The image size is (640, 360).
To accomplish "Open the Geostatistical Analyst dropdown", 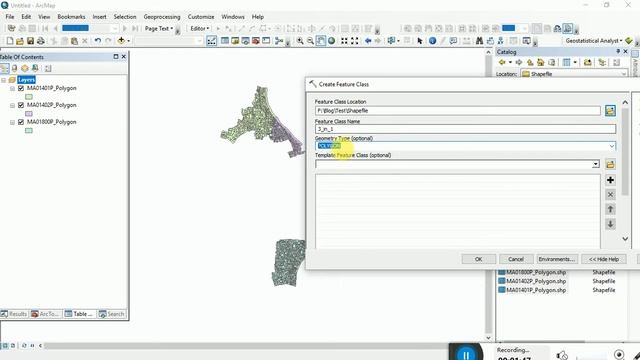I will coord(594,41).
